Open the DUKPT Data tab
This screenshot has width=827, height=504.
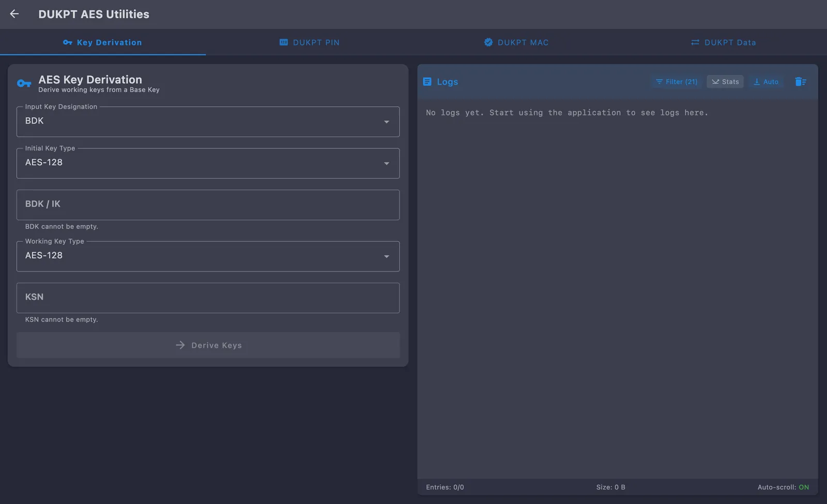tap(723, 42)
